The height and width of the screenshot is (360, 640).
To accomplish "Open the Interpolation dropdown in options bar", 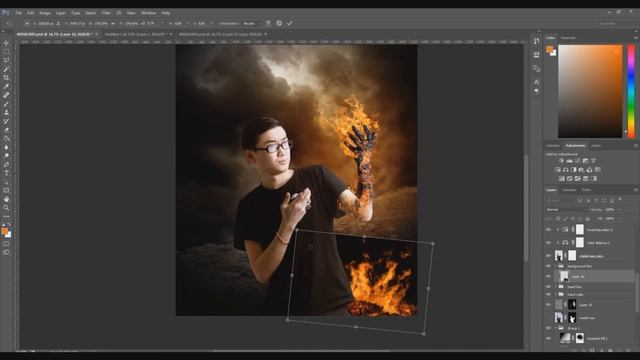I will 251,24.
